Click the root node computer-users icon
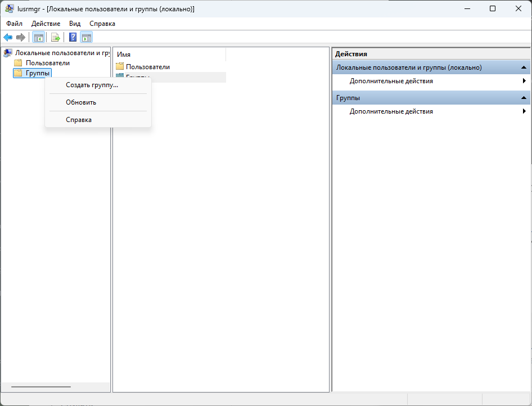532x406 pixels. coord(8,53)
